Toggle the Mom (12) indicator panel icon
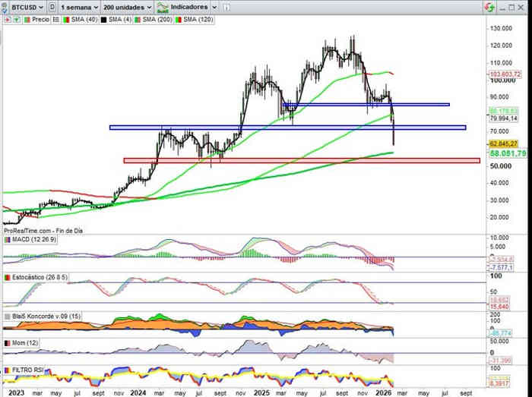532x397 pixels. click(8, 342)
